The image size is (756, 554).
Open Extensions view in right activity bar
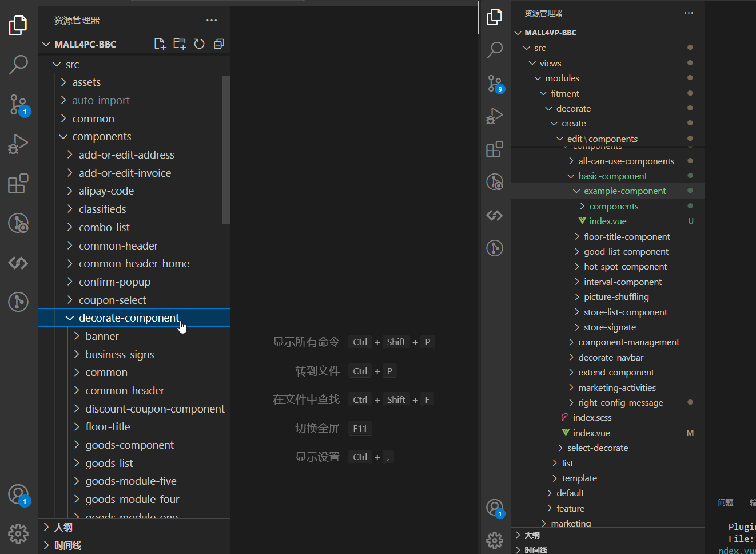tap(494, 149)
